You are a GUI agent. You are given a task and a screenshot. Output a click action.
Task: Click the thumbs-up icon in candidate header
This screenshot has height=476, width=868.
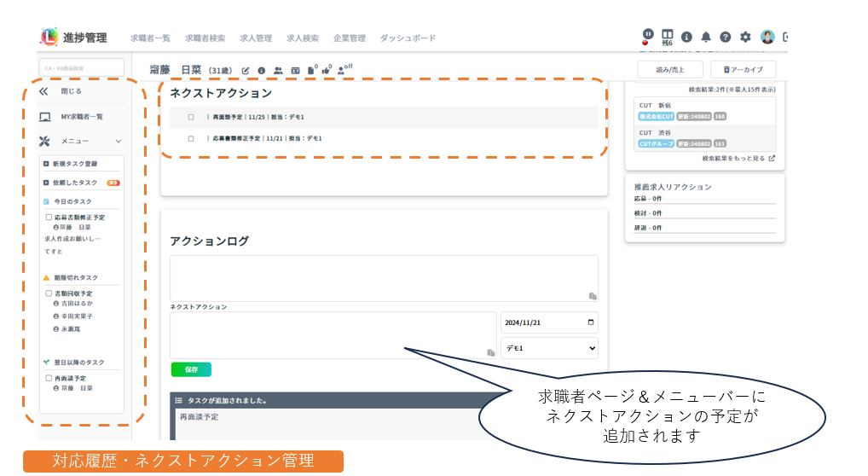(x=327, y=70)
